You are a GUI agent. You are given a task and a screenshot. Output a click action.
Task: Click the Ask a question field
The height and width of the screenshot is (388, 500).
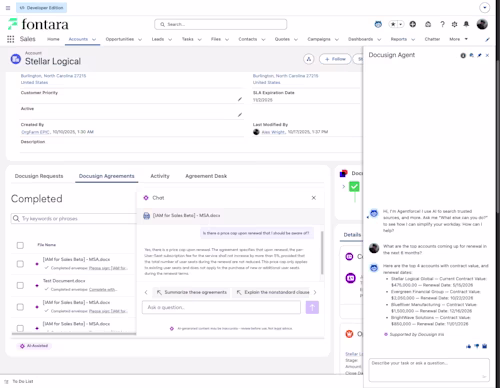(x=221, y=307)
